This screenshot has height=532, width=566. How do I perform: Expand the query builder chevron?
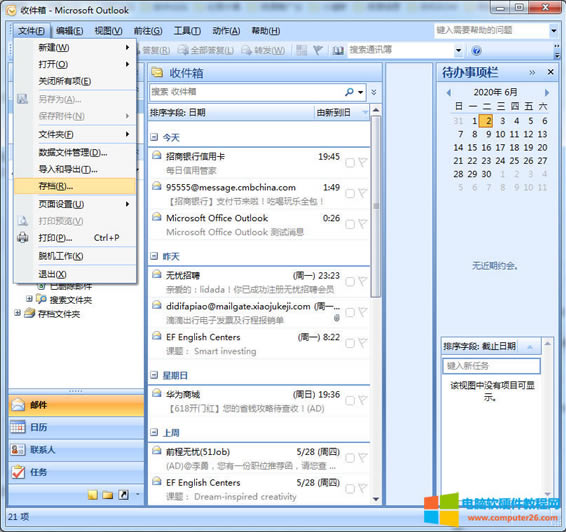click(x=374, y=92)
